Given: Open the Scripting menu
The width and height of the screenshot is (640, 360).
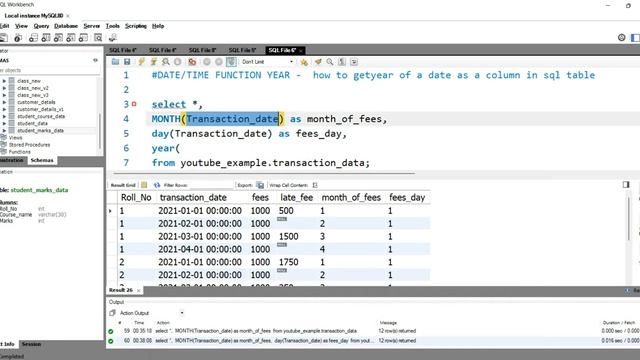Looking at the screenshot, I should point(136,26).
